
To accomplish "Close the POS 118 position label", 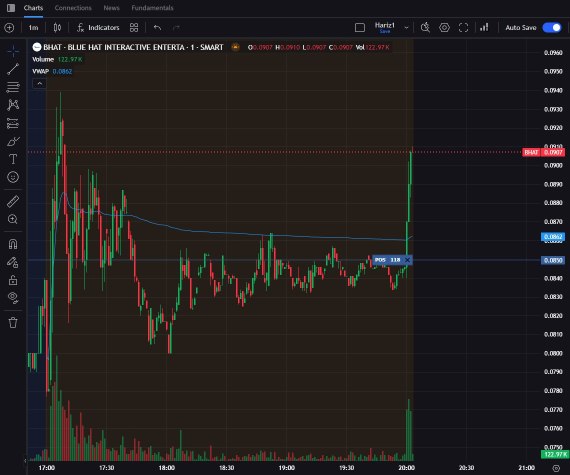I will click(408, 260).
